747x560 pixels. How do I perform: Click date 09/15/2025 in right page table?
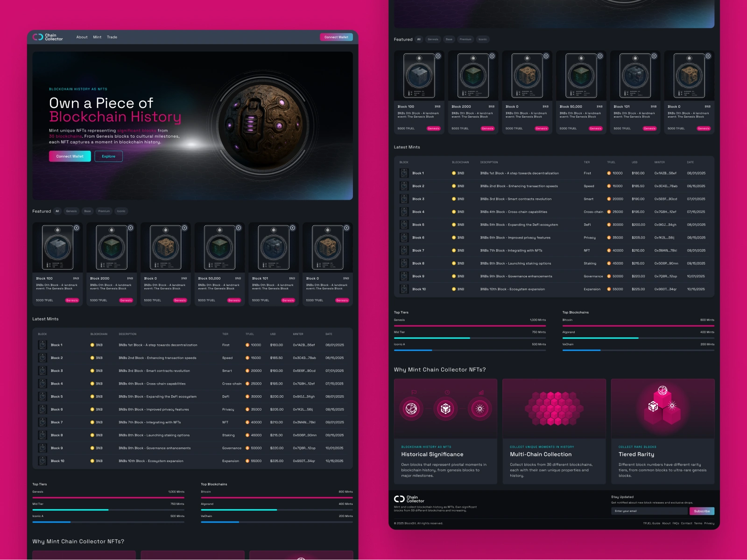tap(696, 263)
